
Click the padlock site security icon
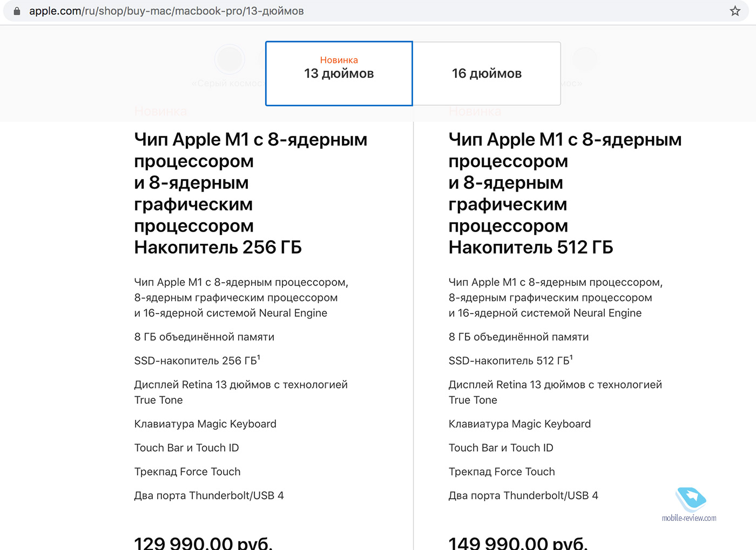coord(17,11)
